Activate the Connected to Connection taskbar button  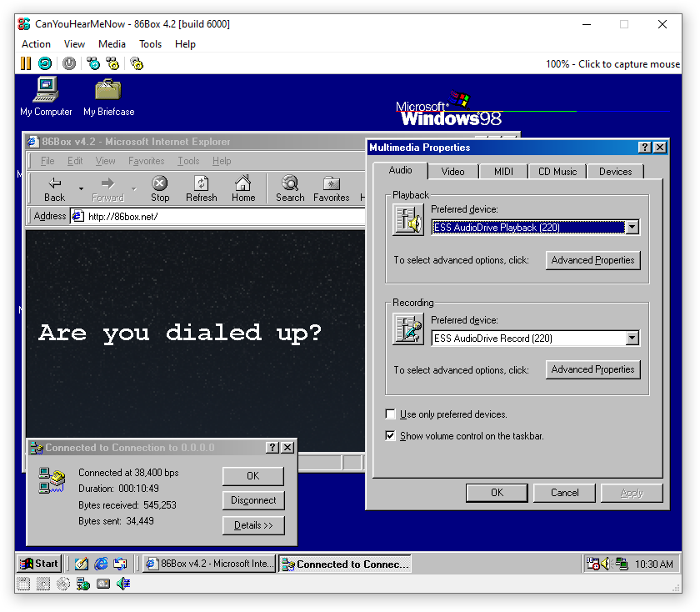point(345,564)
